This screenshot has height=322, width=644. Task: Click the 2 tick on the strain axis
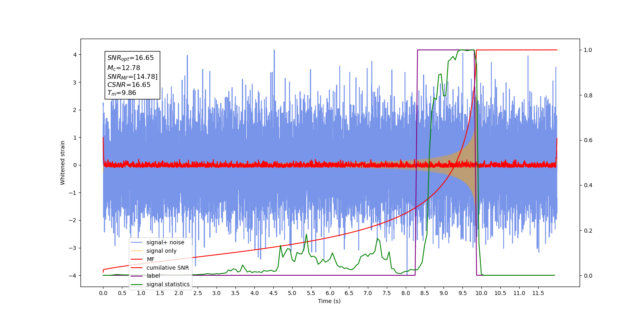(74, 110)
